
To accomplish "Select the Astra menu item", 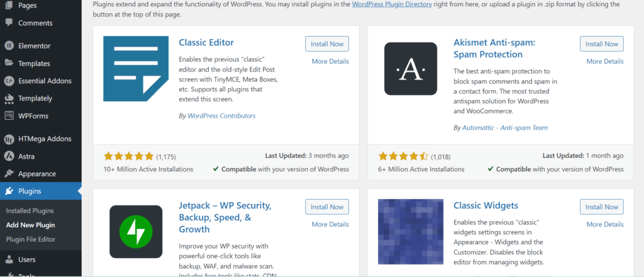I will tap(26, 157).
